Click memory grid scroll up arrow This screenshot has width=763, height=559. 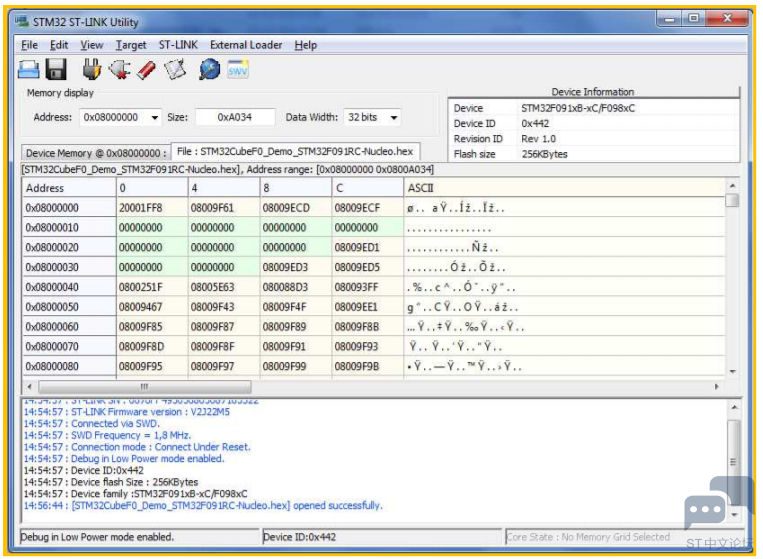[x=732, y=185]
